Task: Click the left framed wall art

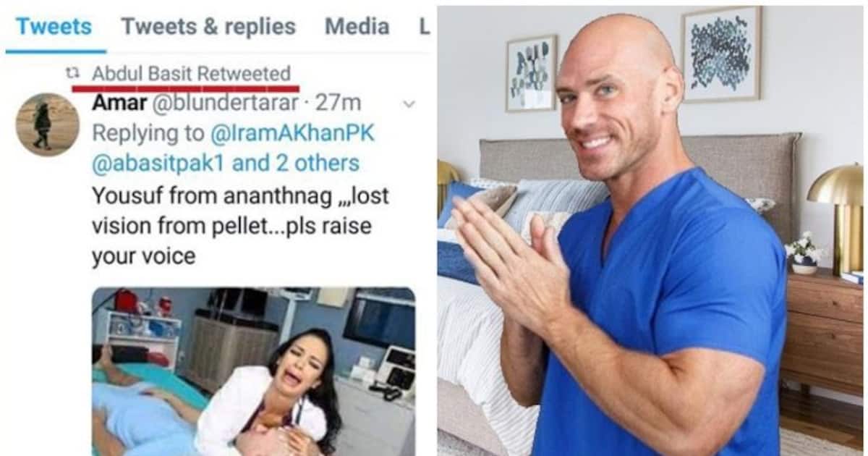Action: click(531, 73)
